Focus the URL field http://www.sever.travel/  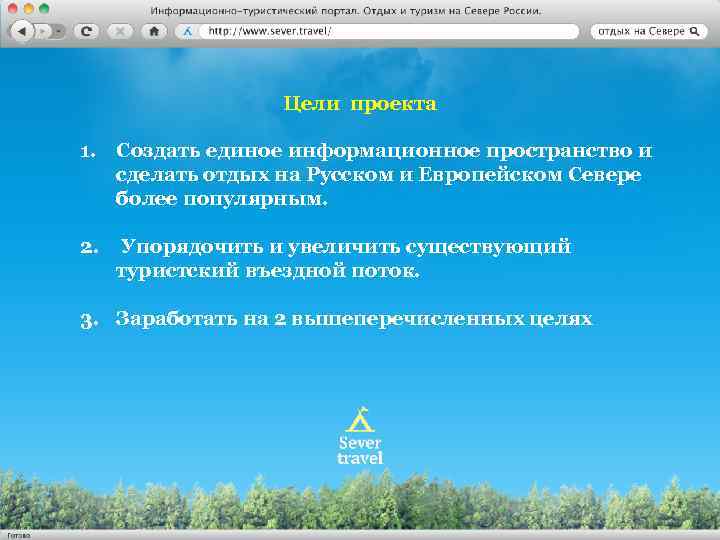point(389,31)
